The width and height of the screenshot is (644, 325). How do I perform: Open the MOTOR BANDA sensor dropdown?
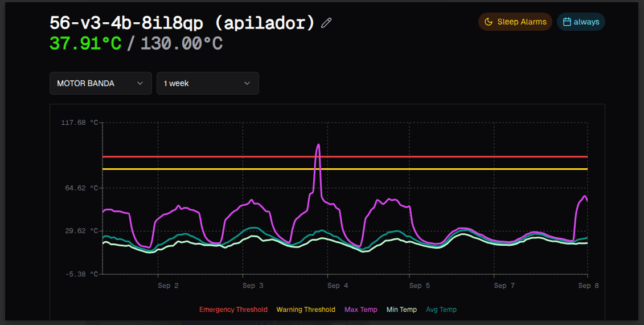coord(100,83)
